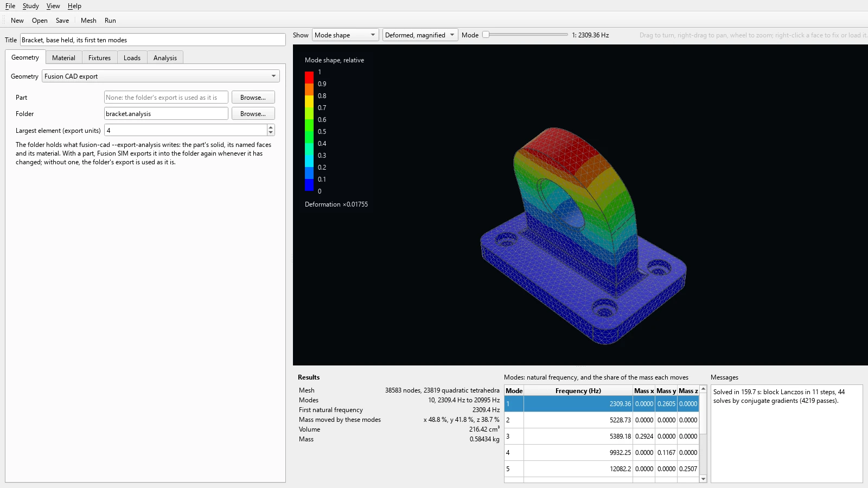Click the Frequency (Hz) column header
Image resolution: width=868 pixels, height=488 pixels.
click(x=578, y=391)
